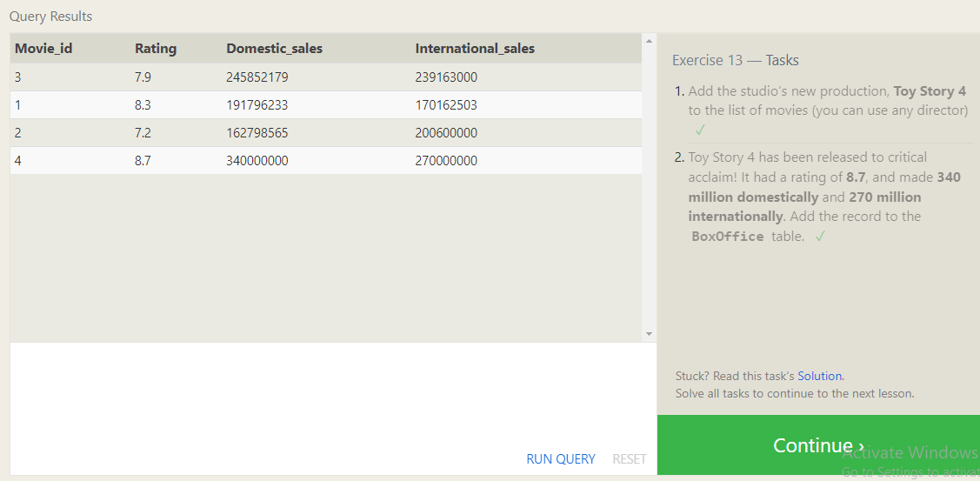Click the results scrollbar down arrow
980x481 pixels.
point(649,334)
